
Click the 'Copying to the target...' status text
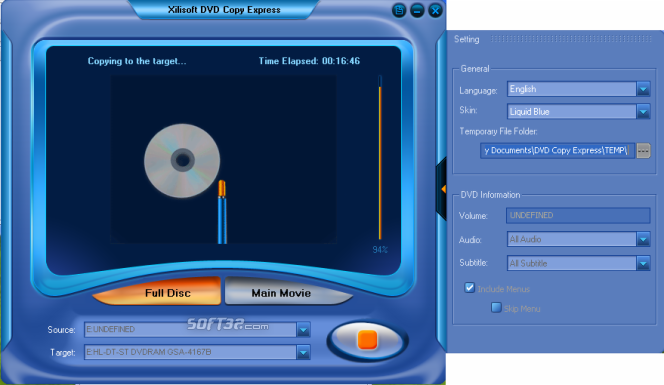137,61
